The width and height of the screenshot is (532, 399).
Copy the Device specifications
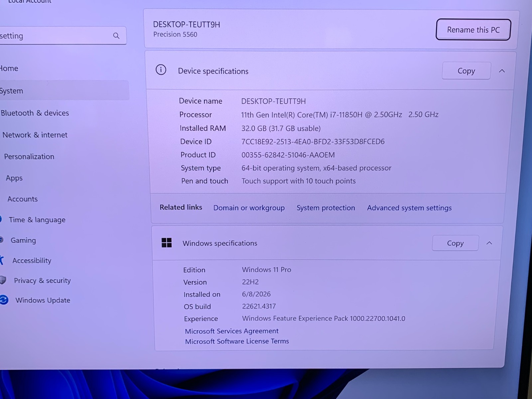pos(466,71)
